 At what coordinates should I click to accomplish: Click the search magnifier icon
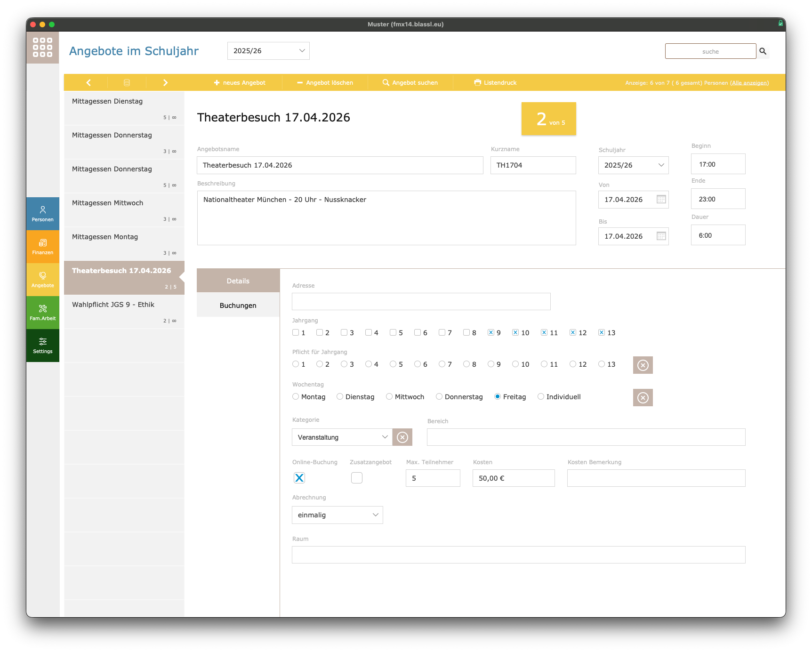763,51
